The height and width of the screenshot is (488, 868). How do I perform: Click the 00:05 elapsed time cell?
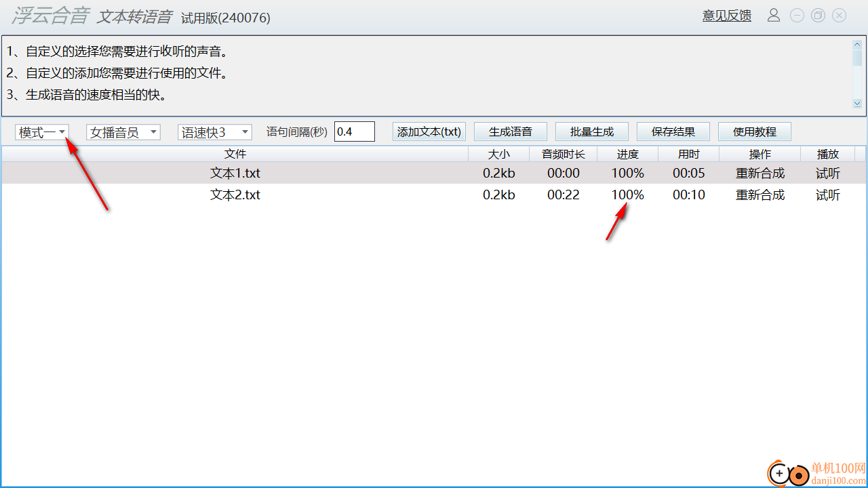point(689,174)
